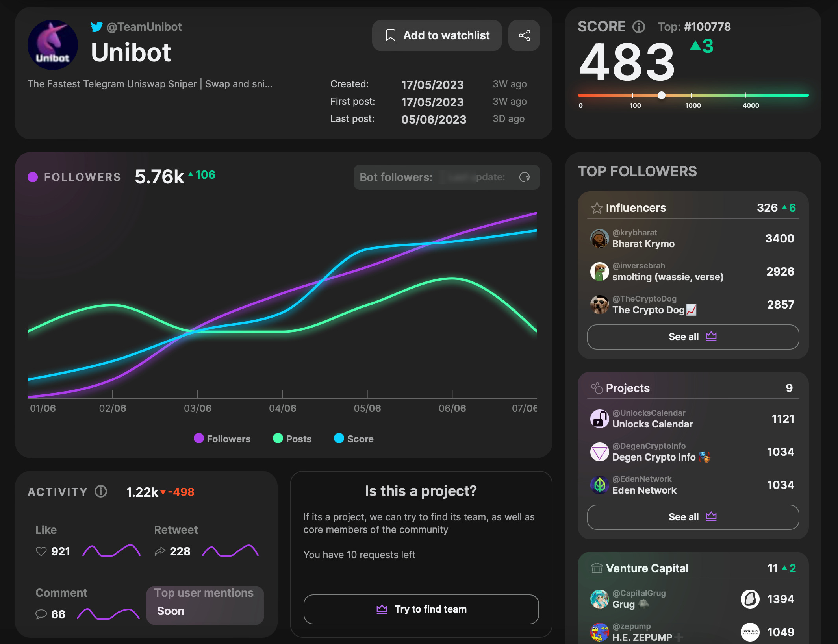Click the crown icon in Influencers See all

(x=711, y=336)
